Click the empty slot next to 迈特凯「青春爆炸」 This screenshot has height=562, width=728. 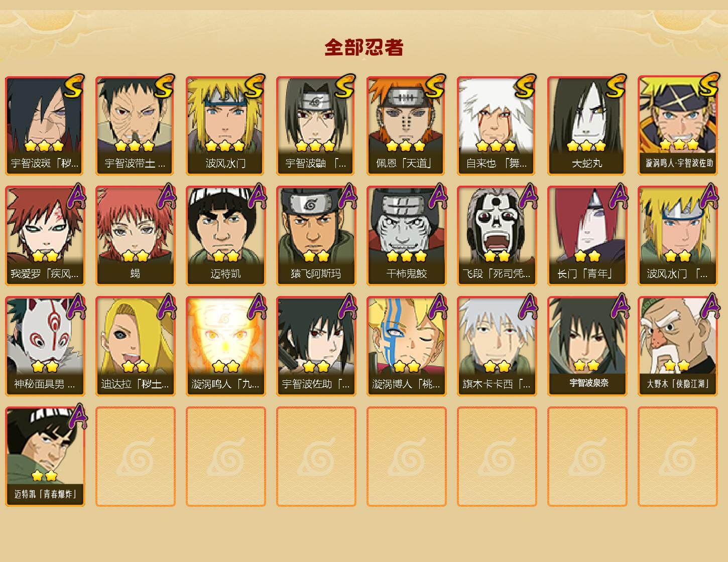coord(135,457)
